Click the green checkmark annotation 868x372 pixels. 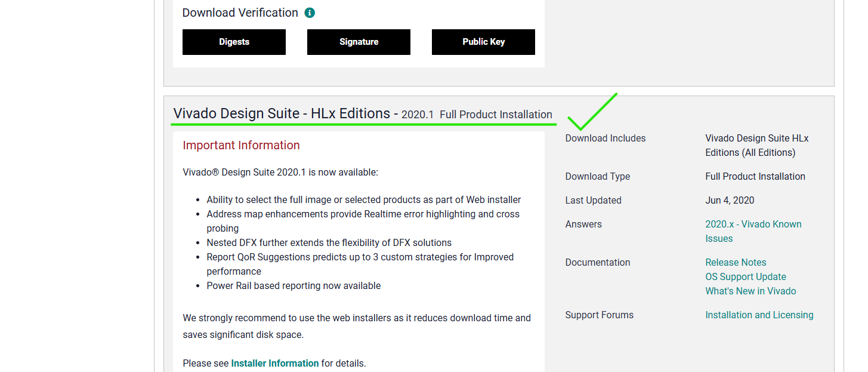click(592, 112)
